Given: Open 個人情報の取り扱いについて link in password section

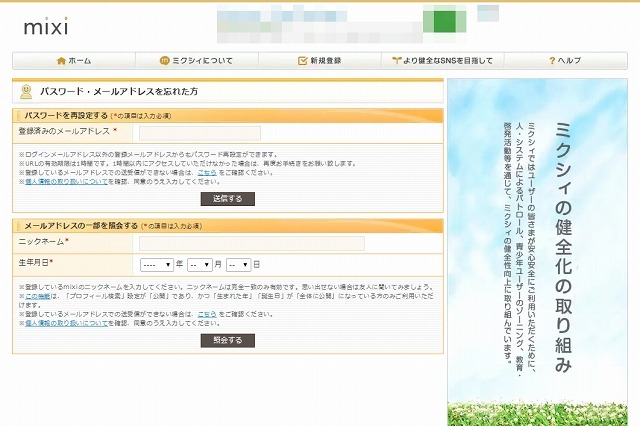Looking at the screenshot, I should click(67, 182).
